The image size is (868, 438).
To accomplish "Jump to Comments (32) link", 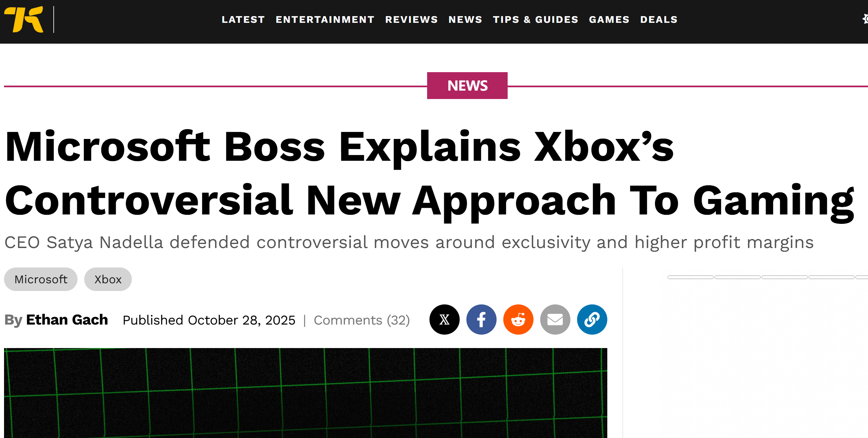I will pos(362,320).
